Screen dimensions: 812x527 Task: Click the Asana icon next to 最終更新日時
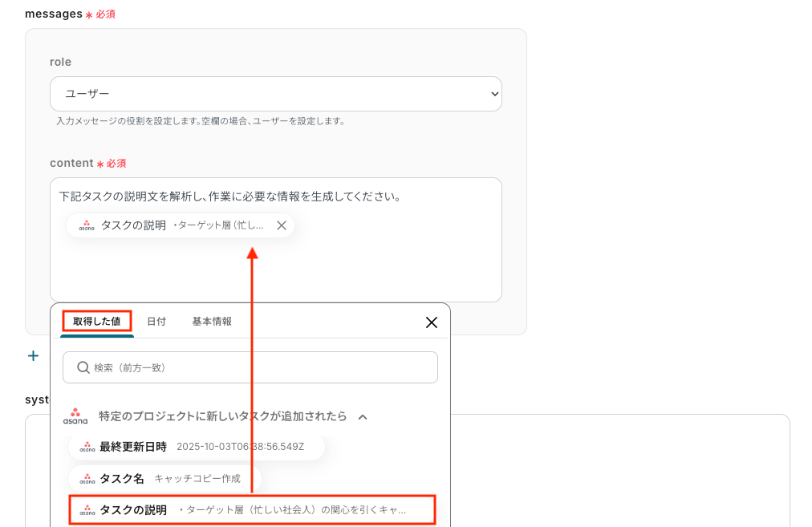(x=87, y=447)
